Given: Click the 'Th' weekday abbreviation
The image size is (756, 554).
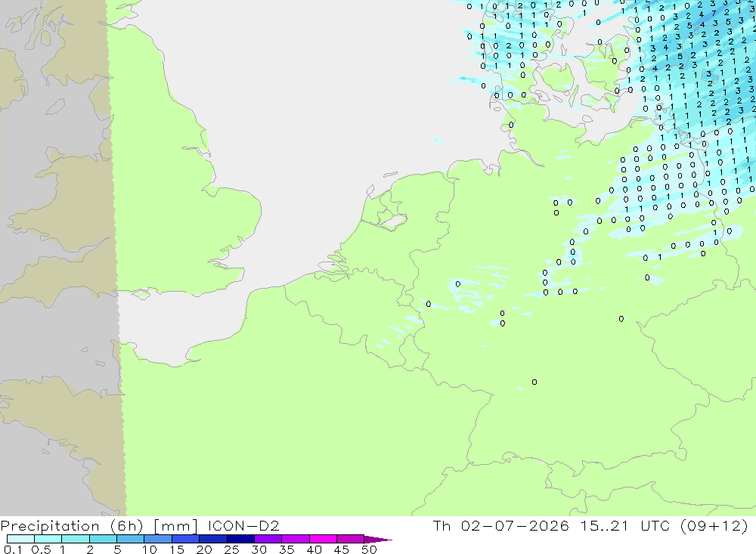Looking at the screenshot, I should [x=442, y=525].
